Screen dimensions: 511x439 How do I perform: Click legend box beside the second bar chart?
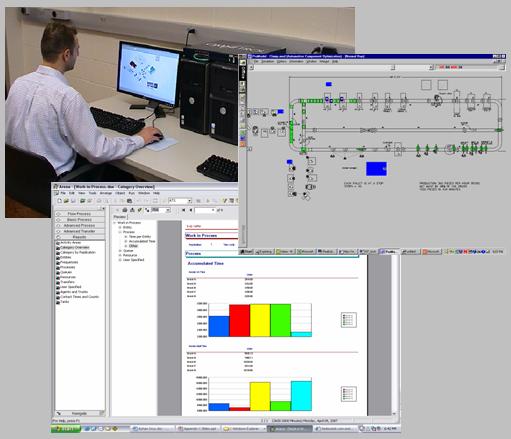(x=349, y=394)
